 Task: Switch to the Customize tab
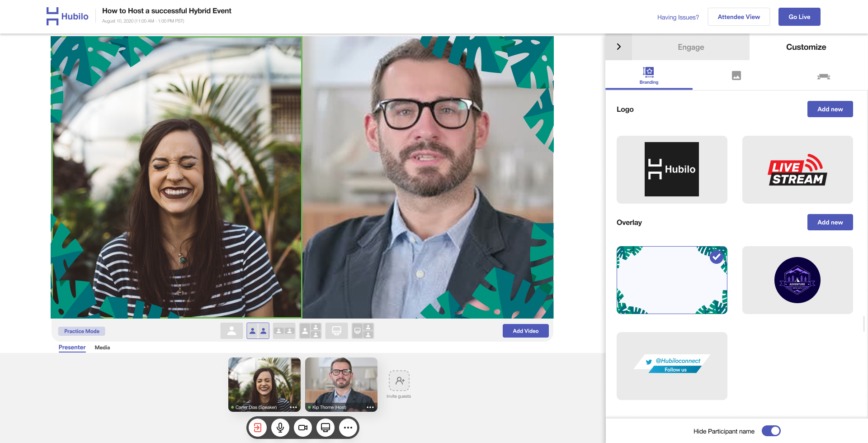point(806,47)
